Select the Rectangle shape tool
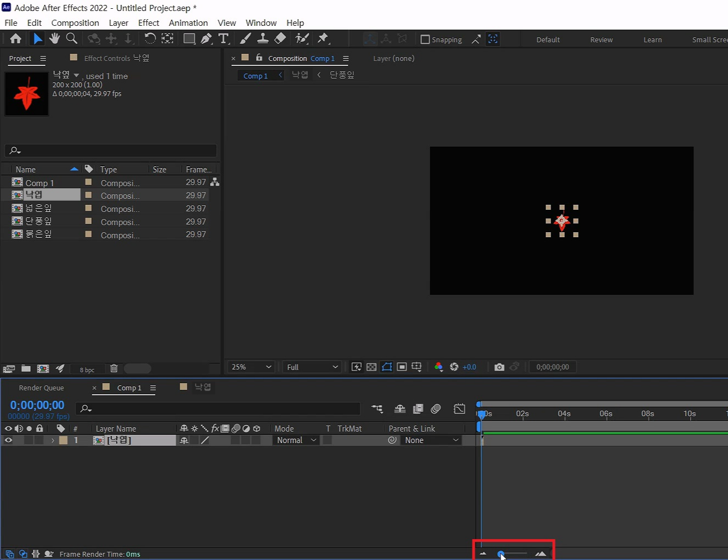 (189, 38)
